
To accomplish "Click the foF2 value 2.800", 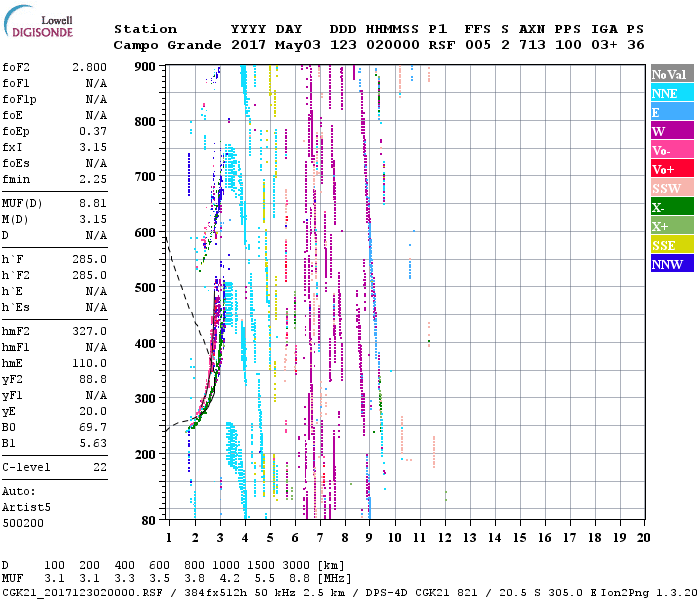I will point(89,67).
